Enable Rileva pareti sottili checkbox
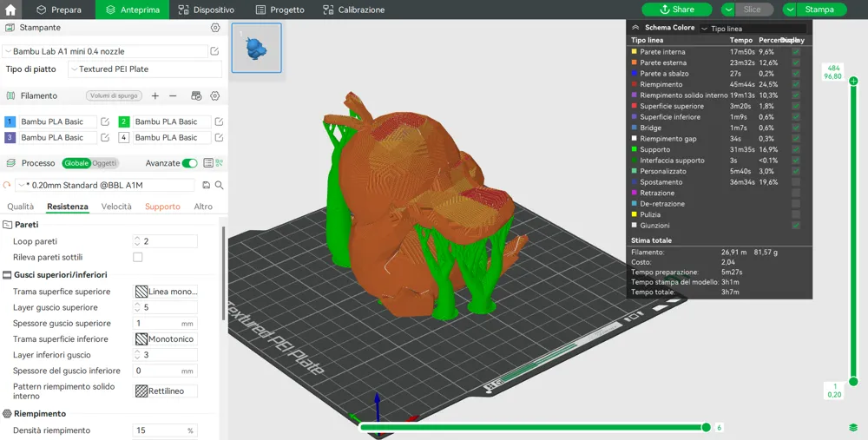This screenshot has height=440, width=868. [x=138, y=258]
